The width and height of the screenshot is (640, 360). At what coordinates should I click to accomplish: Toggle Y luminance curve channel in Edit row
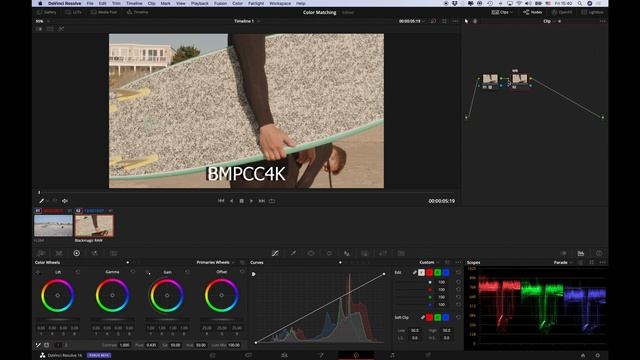pos(421,273)
